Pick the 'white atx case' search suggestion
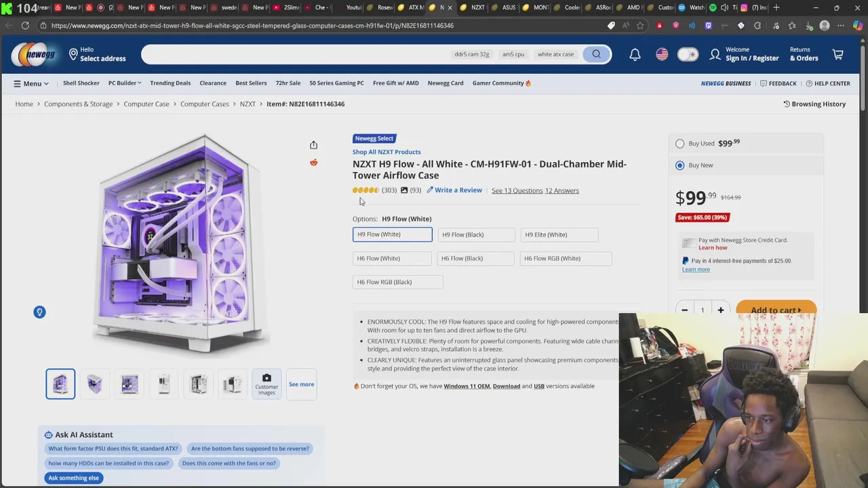Screen dimensions: 868x488 pyautogui.click(x=555, y=54)
